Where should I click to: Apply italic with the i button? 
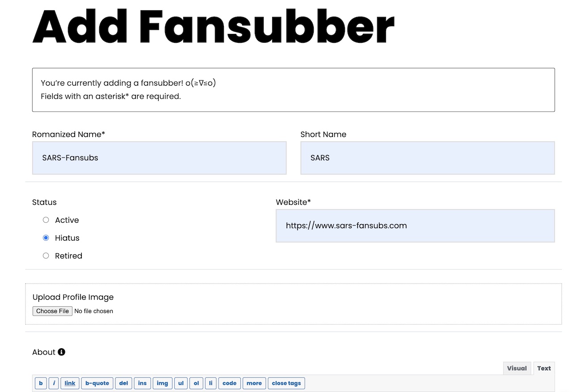pyautogui.click(x=54, y=383)
